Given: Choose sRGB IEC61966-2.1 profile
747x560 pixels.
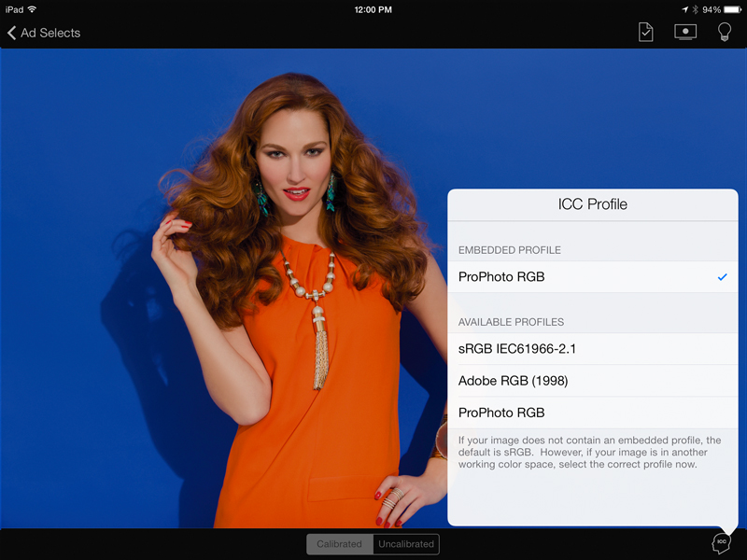Looking at the screenshot, I should (593, 349).
